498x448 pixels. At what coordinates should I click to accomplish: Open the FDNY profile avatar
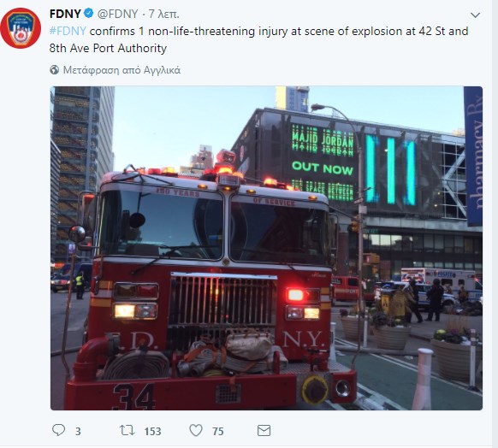21,28
